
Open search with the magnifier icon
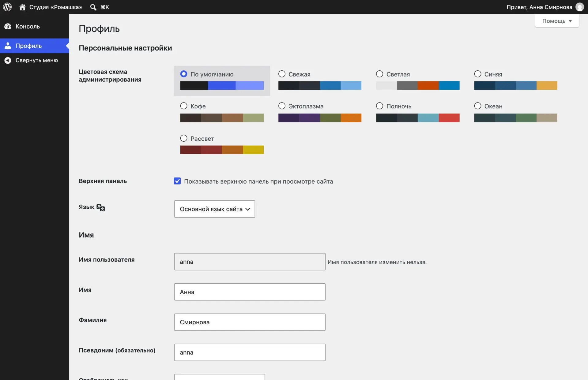pos(93,7)
